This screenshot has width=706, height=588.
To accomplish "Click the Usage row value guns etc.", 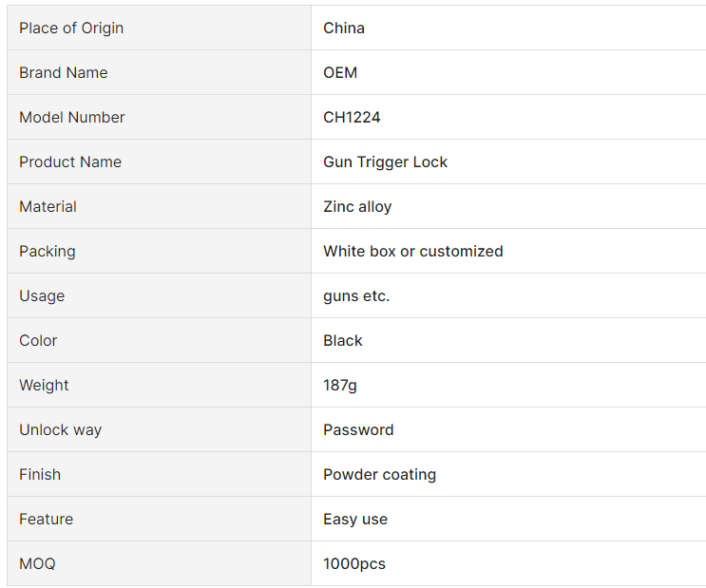I will 356,295.
